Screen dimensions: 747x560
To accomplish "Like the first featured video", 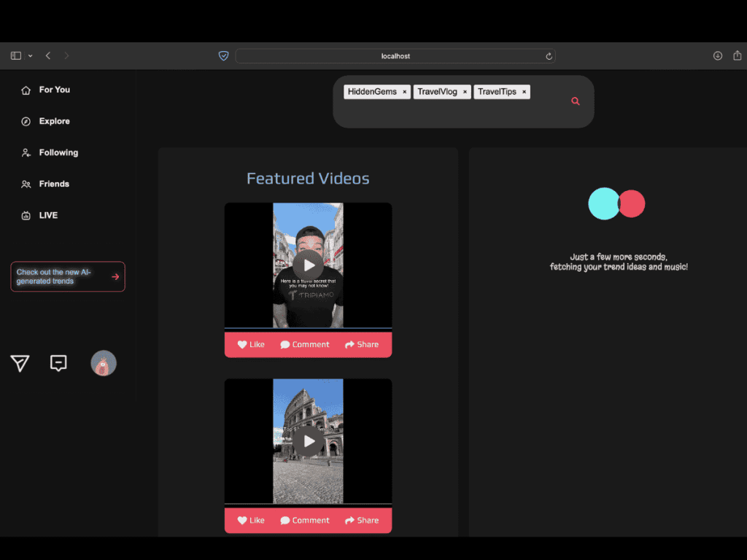I will click(251, 344).
